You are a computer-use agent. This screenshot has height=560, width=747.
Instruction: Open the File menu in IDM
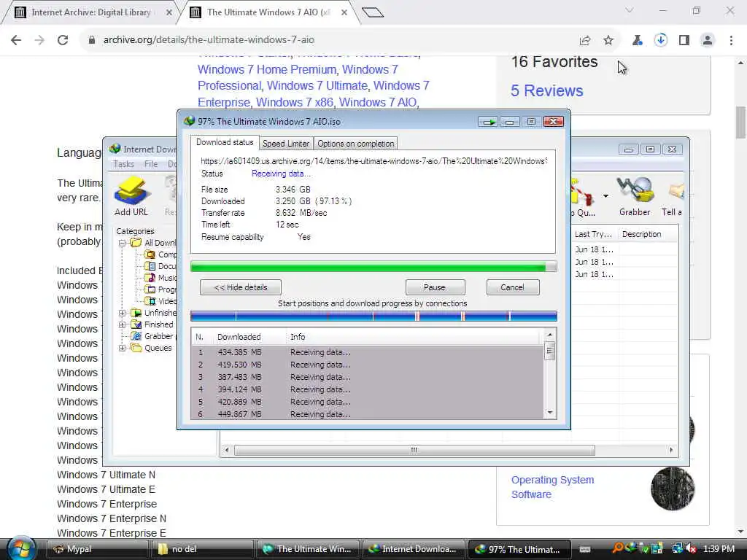pyautogui.click(x=151, y=164)
